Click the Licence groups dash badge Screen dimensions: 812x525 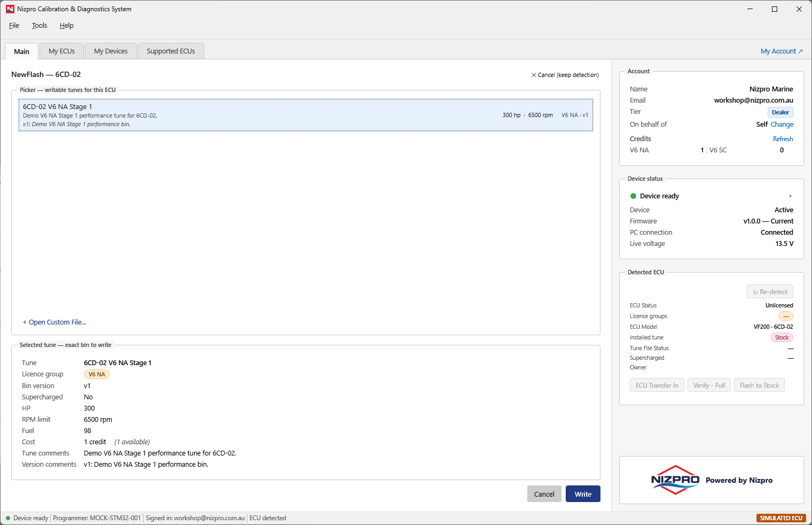coord(785,316)
